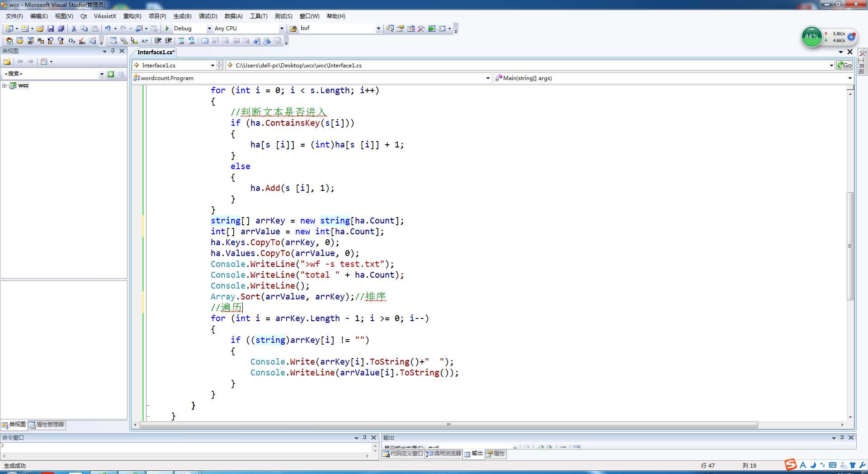
Task: Click the spell check abc icon
Action: click(x=82, y=41)
